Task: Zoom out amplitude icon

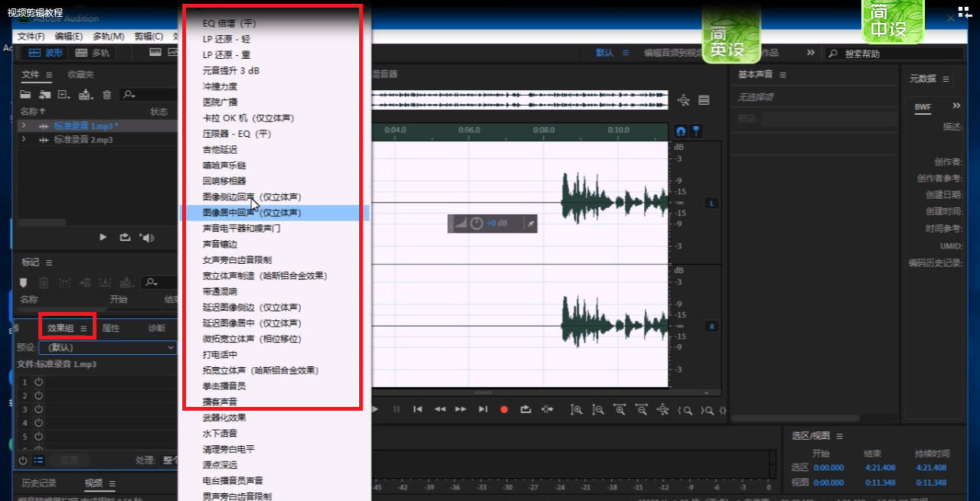Action: pyautogui.click(x=598, y=410)
